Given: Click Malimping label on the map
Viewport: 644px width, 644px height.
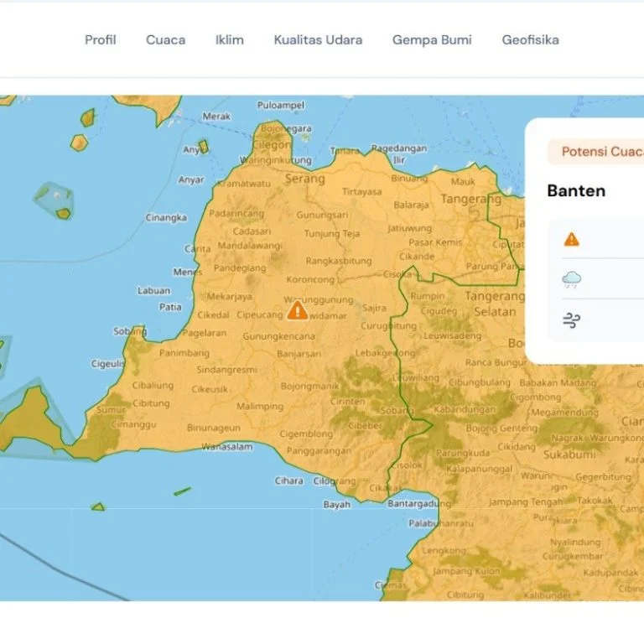Looking at the screenshot, I should pos(260,407).
